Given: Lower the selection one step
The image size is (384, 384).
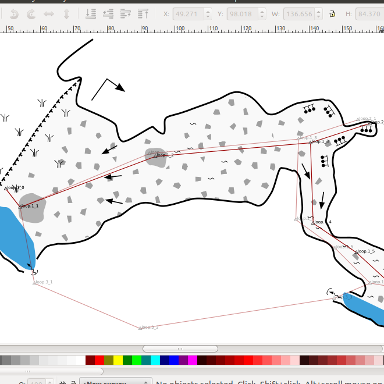Looking at the screenshot, I should tap(108, 14).
